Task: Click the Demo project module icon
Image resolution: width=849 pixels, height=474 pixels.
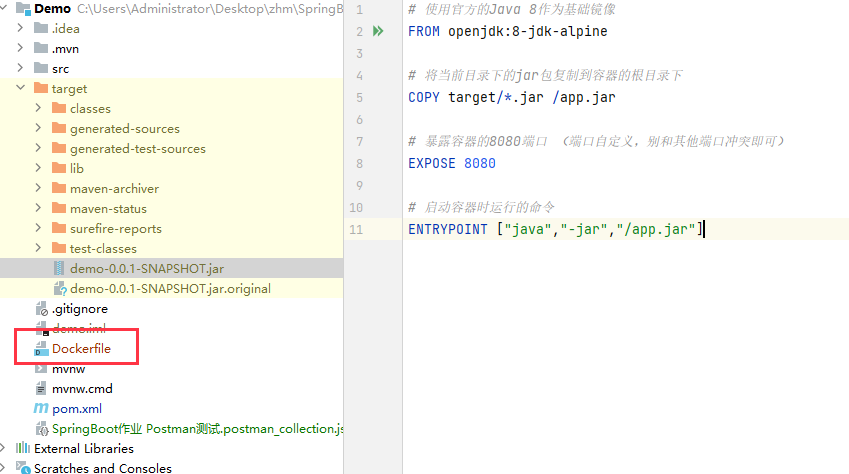Action: (x=23, y=8)
